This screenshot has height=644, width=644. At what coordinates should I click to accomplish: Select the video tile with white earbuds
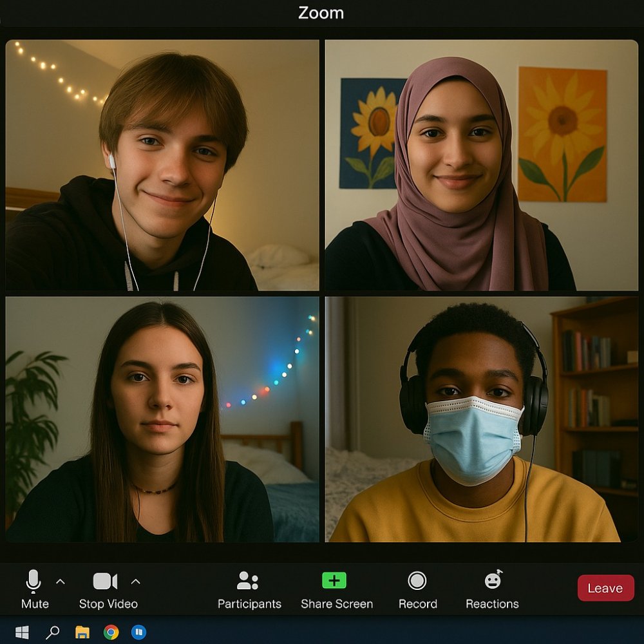click(162, 166)
